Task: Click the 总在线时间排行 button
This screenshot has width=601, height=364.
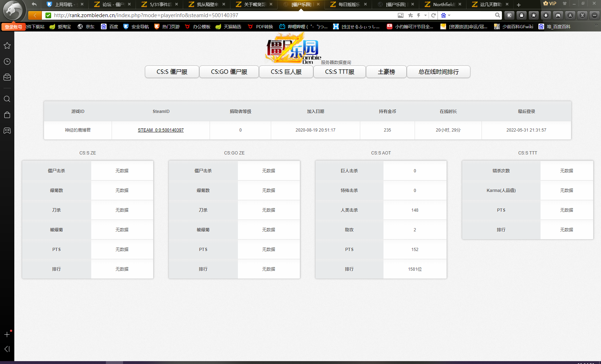Action: pos(439,72)
